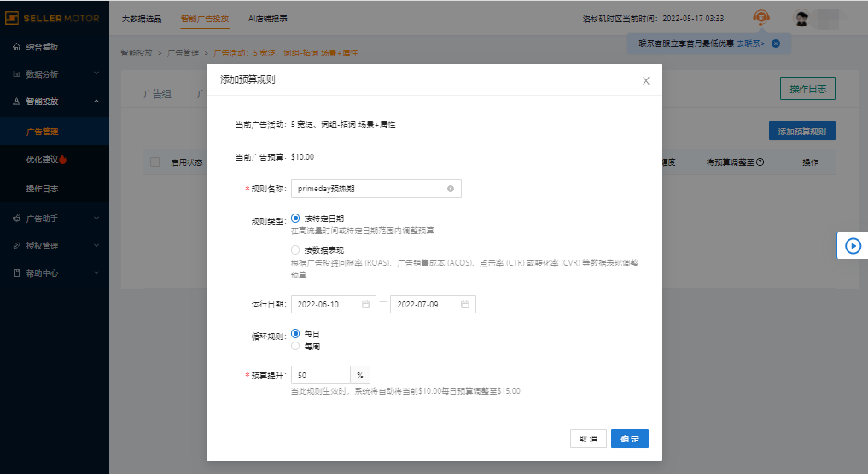Click the current budget value $10.00
Viewport: 868px width, 474px height.
302,156
